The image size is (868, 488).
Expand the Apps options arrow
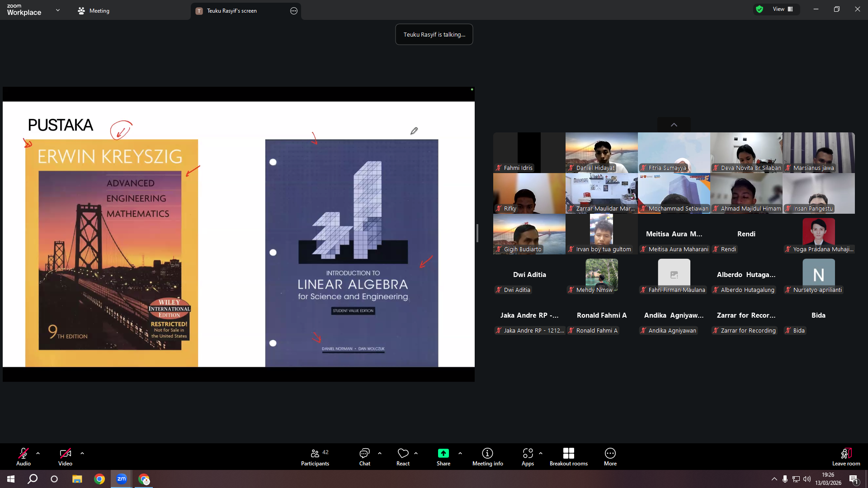click(x=541, y=453)
